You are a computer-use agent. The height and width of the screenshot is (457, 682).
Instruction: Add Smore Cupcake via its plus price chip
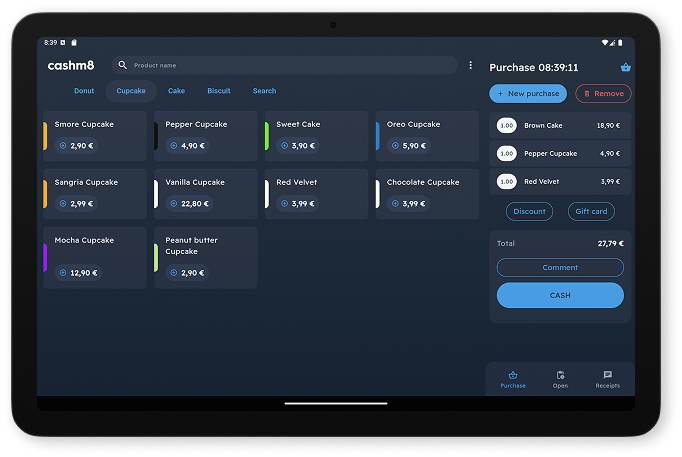pos(76,146)
